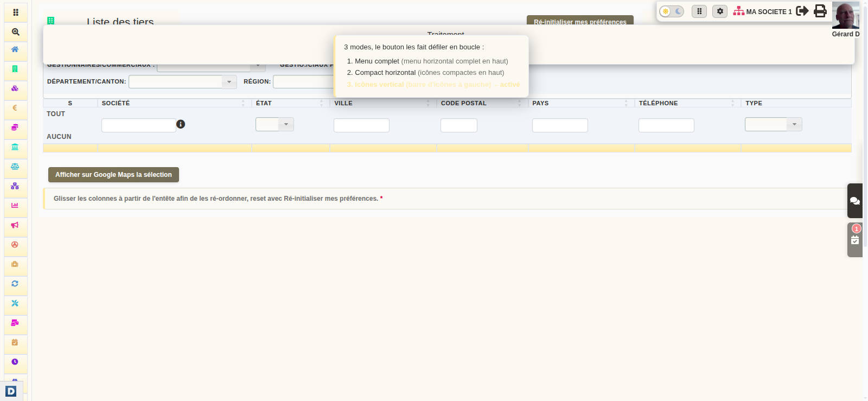The height and width of the screenshot is (401, 868).
Task: Click the logout arrow icon
Action: pos(802,11)
